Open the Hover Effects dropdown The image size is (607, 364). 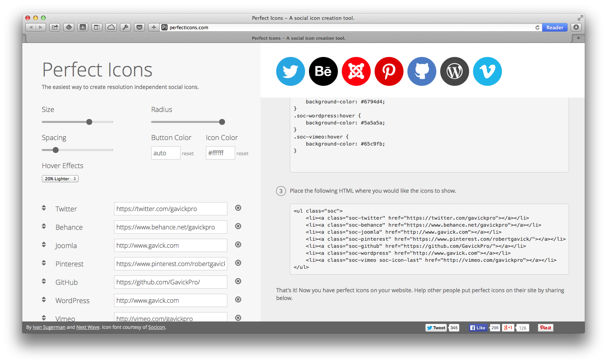pyautogui.click(x=60, y=179)
